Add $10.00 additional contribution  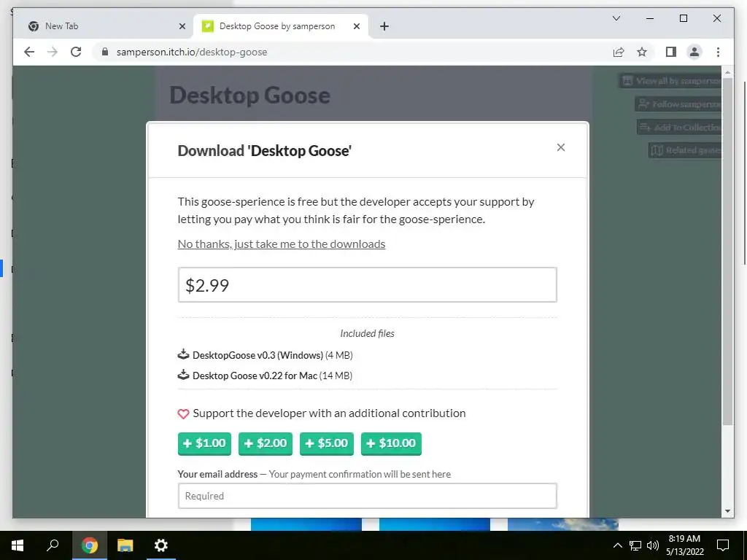(x=391, y=443)
